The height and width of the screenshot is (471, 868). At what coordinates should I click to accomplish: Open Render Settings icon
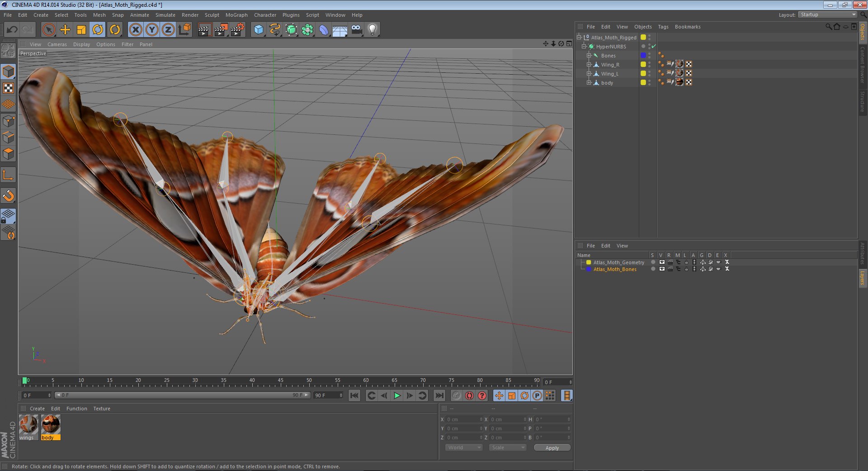pos(238,30)
